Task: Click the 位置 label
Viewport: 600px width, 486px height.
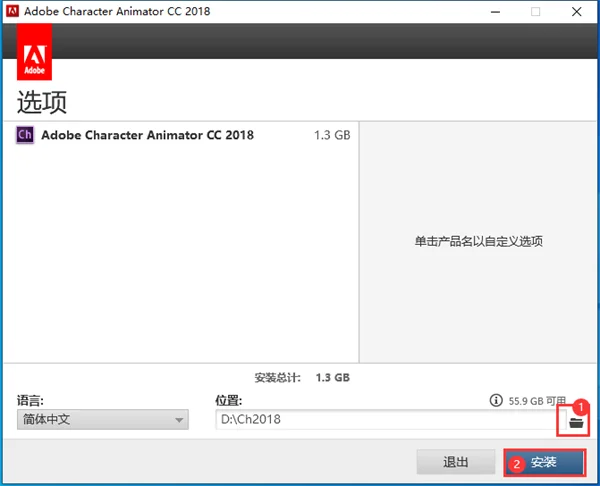Action: point(228,401)
